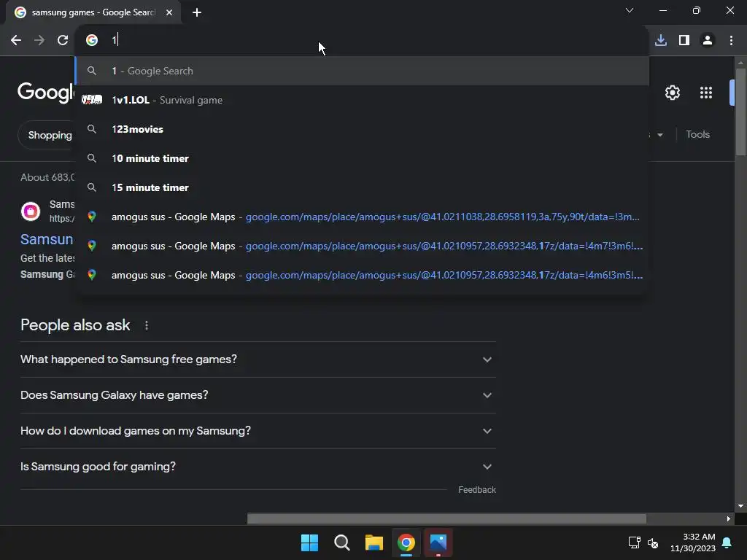Open the notifications bell icon

pos(727,542)
